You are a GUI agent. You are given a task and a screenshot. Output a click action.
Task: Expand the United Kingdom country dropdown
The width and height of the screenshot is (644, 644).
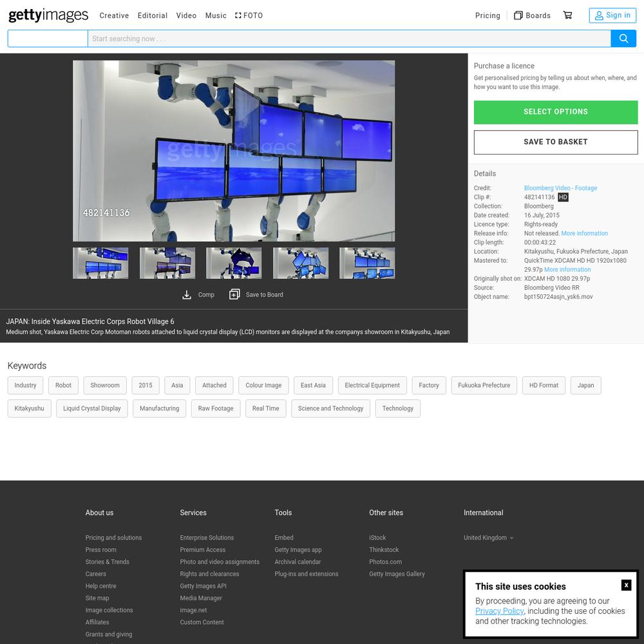click(x=488, y=538)
